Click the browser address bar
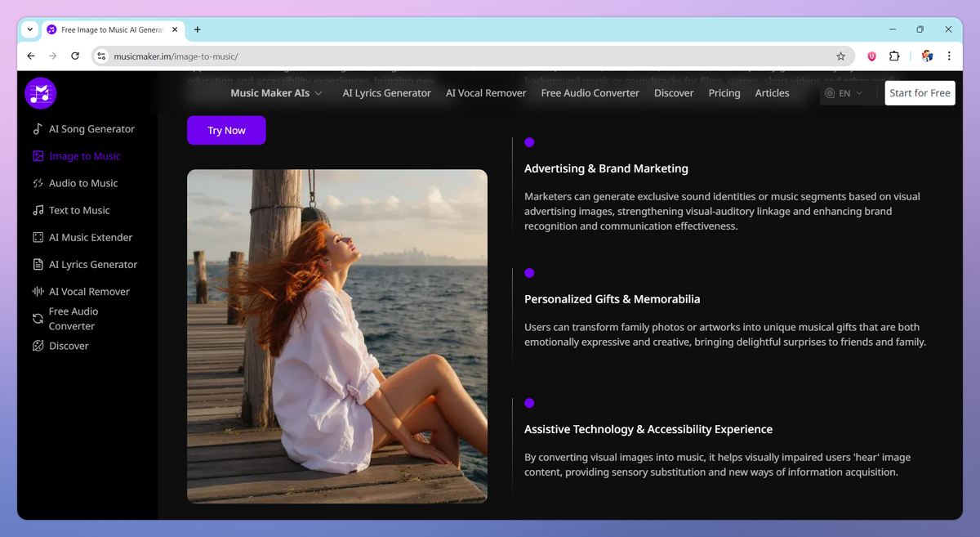 (327, 56)
